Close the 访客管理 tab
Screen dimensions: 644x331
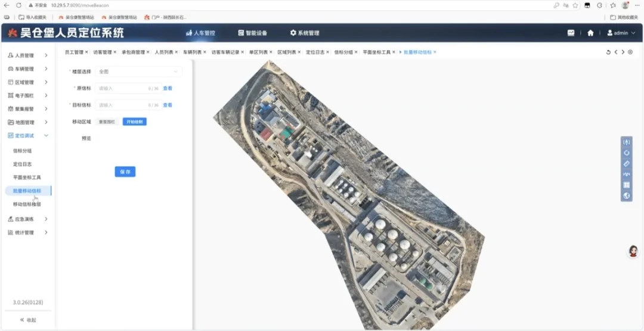(x=114, y=52)
